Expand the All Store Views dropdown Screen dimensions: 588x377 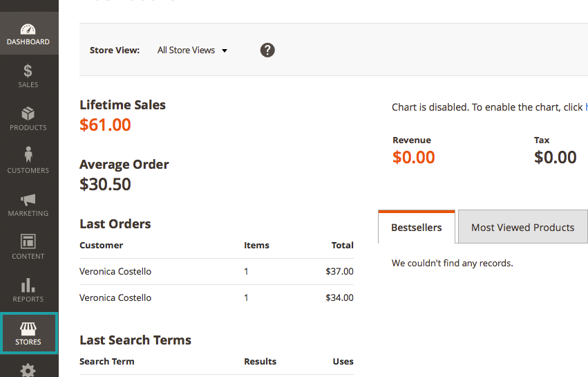[192, 50]
